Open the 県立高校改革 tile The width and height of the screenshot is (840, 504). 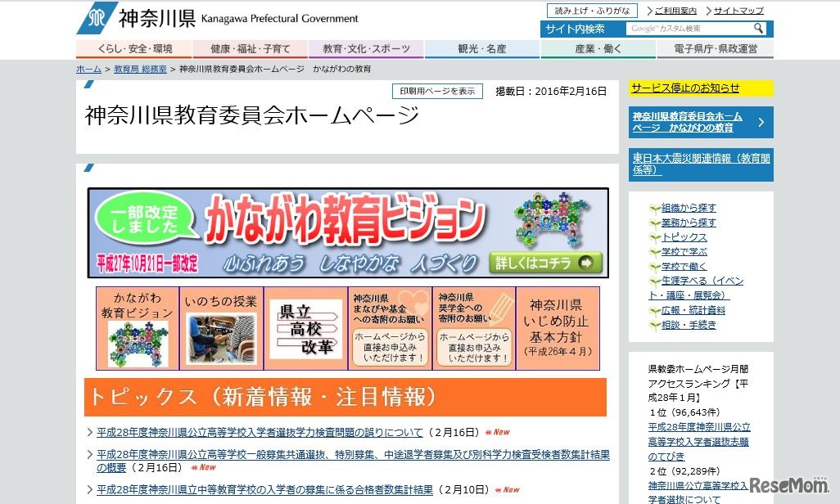click(306, 329)
